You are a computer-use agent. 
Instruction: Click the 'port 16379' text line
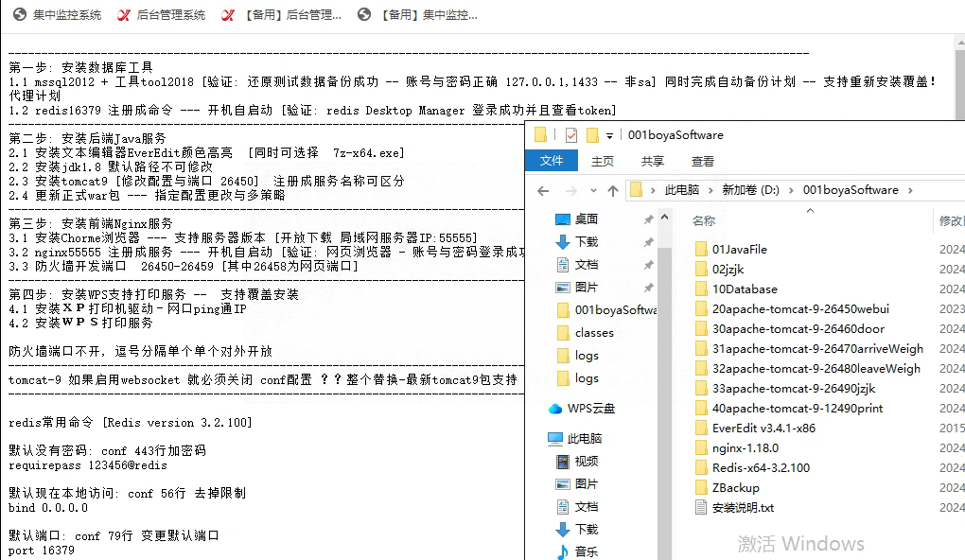click(42, 551)
